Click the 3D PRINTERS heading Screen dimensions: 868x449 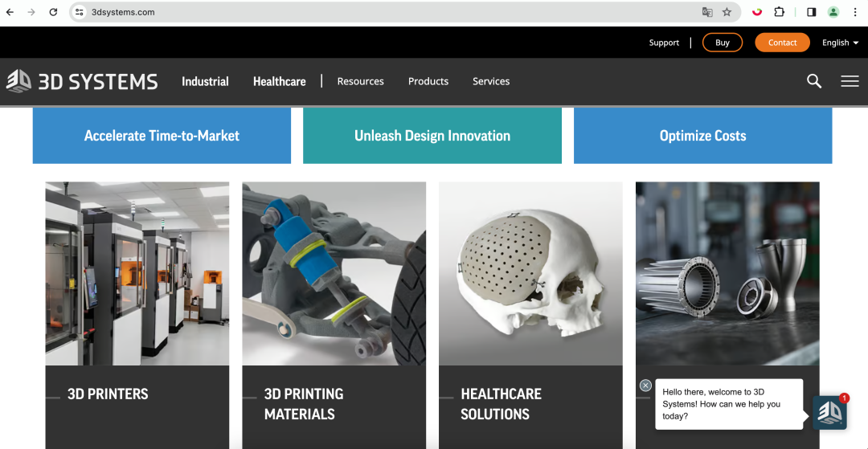click(108, 394)
